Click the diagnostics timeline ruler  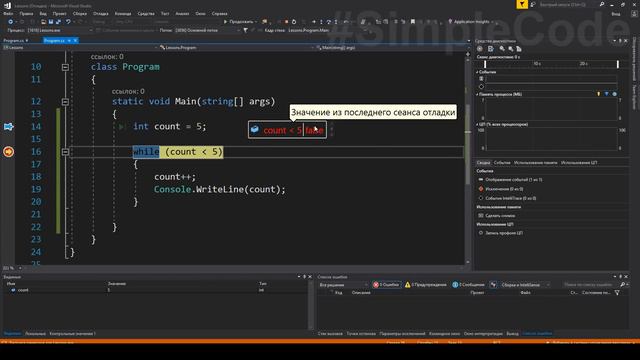pos(551,64)
